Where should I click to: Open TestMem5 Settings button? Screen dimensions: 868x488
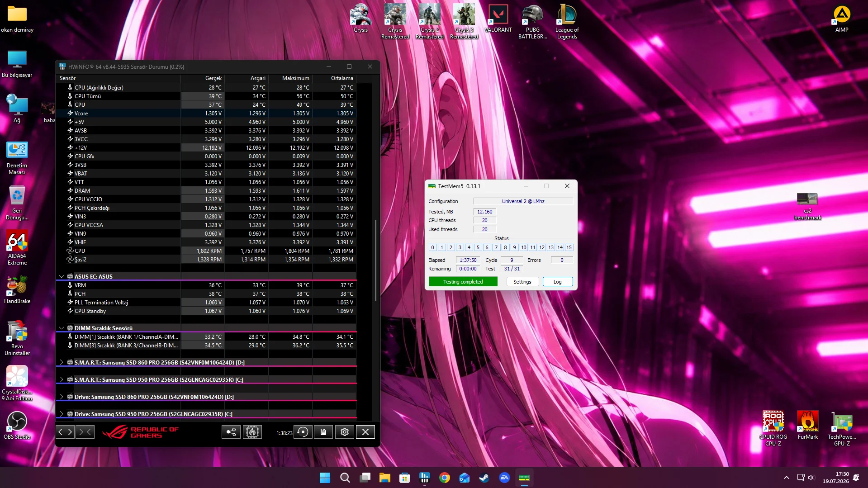click(x=522, y=282)
